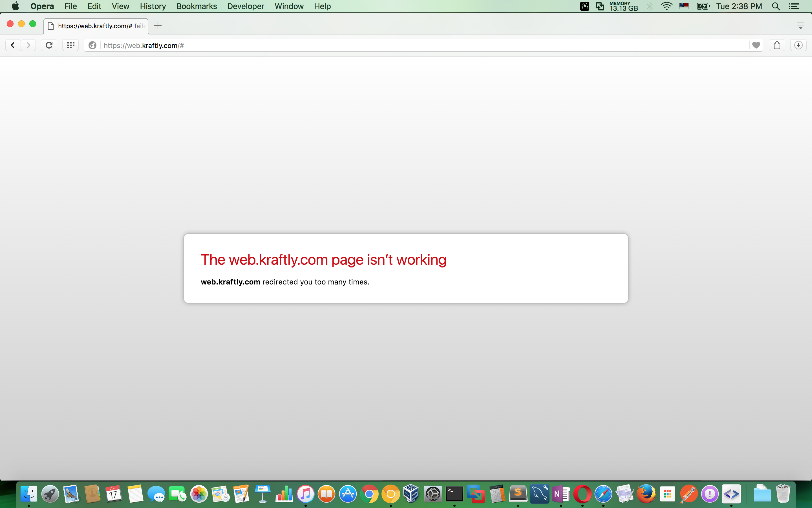Open Opera from the Dock
This screenshot has height=508, width=812.
582,494
